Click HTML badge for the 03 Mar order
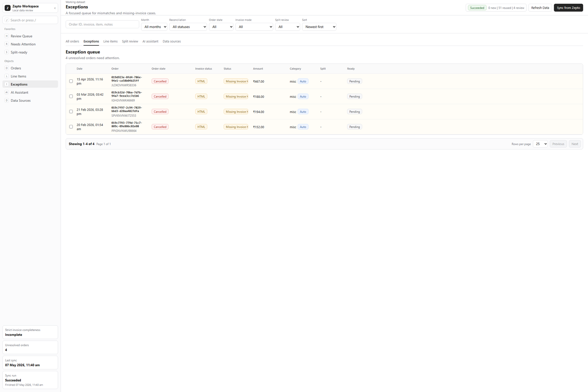Viewport: 588px width, 392px height. coord(201,96)
